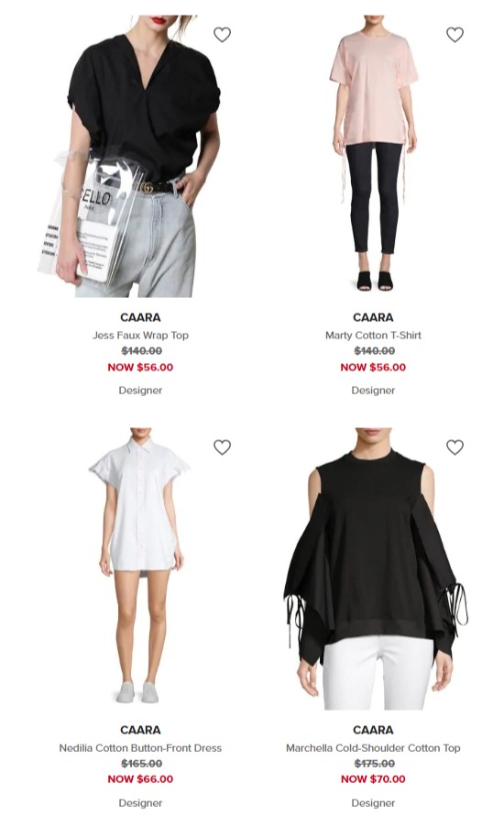Open the black wrap top product photo

click(x=140, y=156)
